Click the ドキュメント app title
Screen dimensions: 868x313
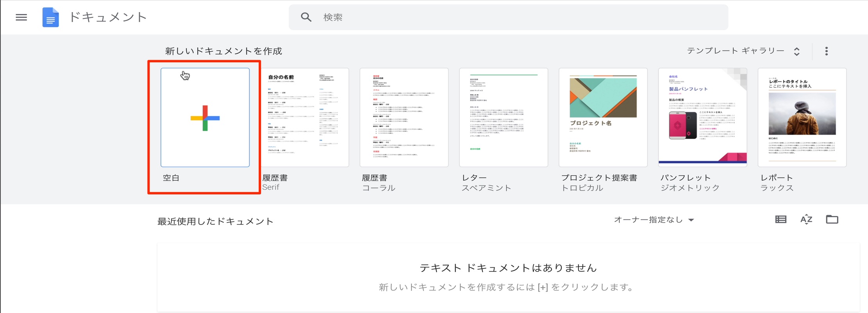pos(108,17)
